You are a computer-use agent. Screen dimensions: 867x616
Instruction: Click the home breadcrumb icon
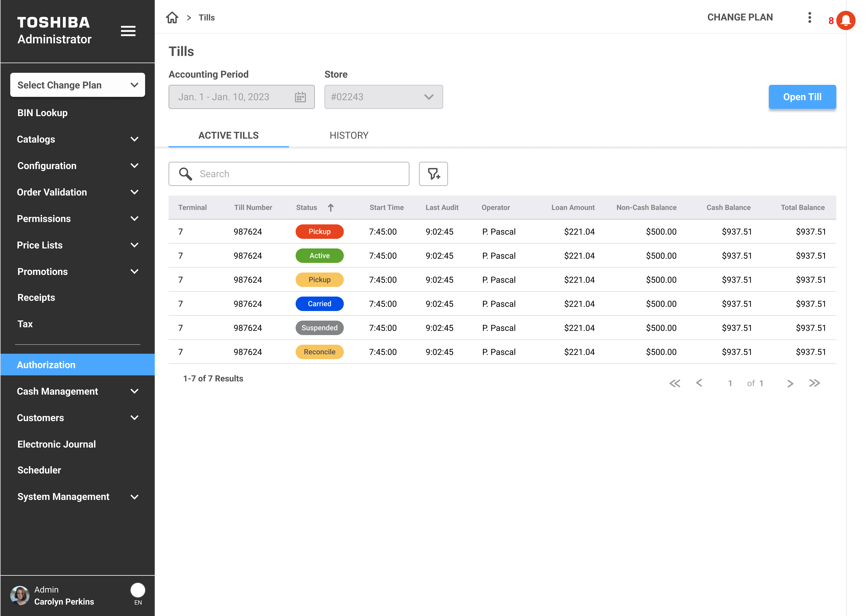(172, 17)
